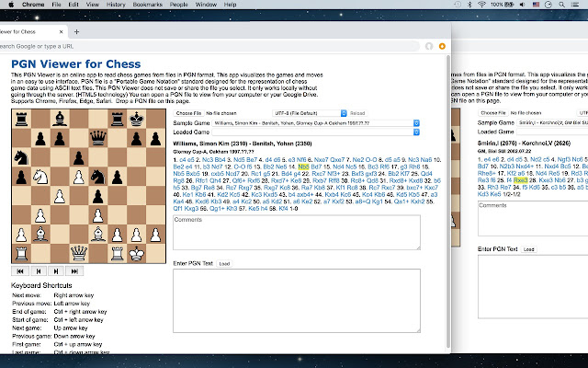
Task: Open Sample Game dropdown in back window
Action: (552, 122)
